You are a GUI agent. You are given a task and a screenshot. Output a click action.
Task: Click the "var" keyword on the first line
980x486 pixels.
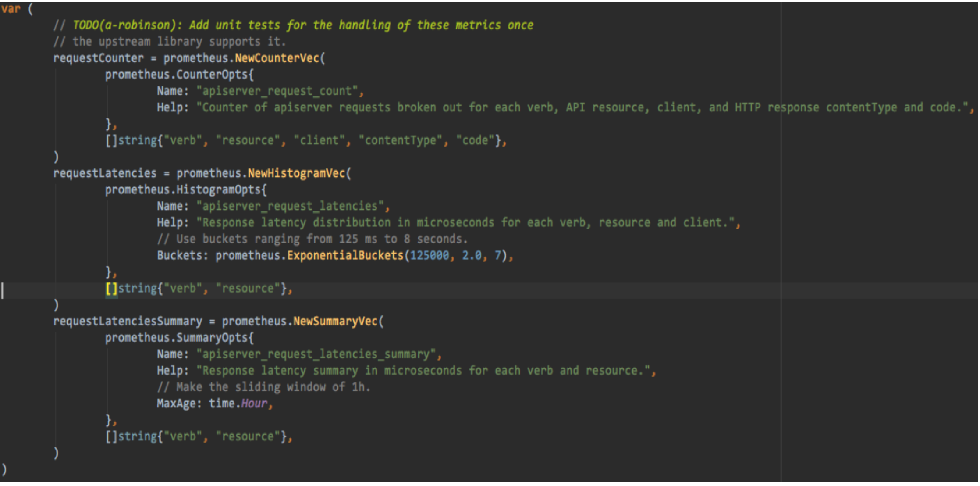coord(11,9)
